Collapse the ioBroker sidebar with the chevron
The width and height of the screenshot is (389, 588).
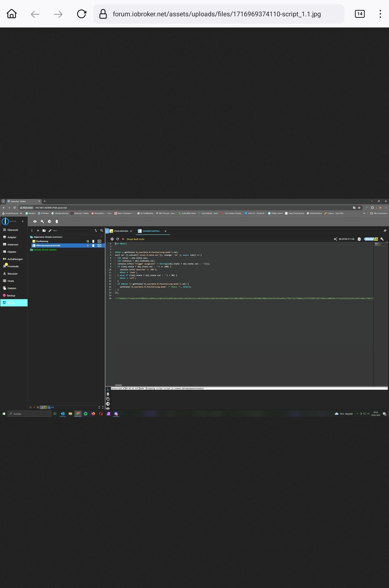pos(23,221)
